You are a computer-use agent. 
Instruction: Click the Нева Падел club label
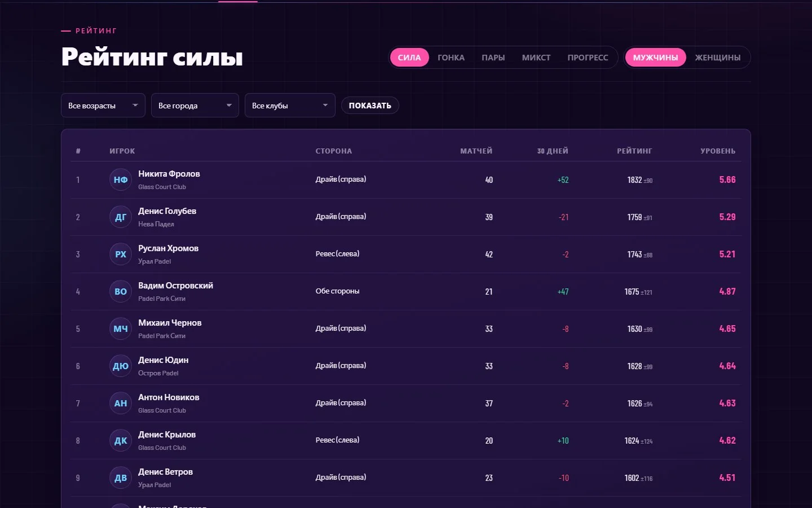coord(156,224)
